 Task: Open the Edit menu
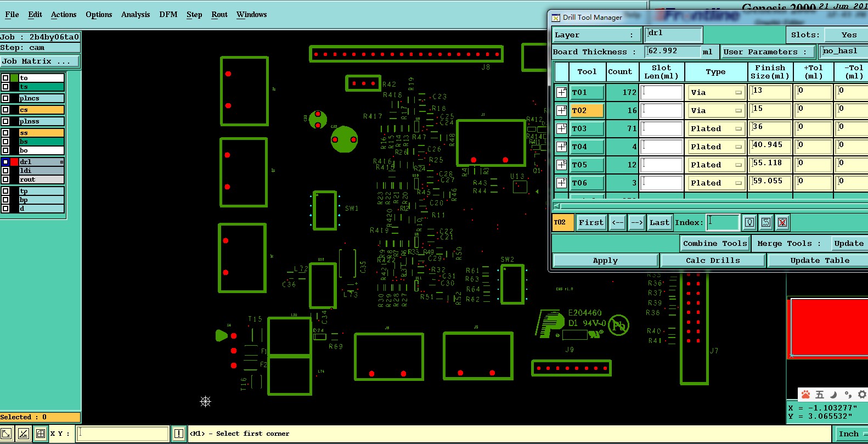(x=35, y=14)
